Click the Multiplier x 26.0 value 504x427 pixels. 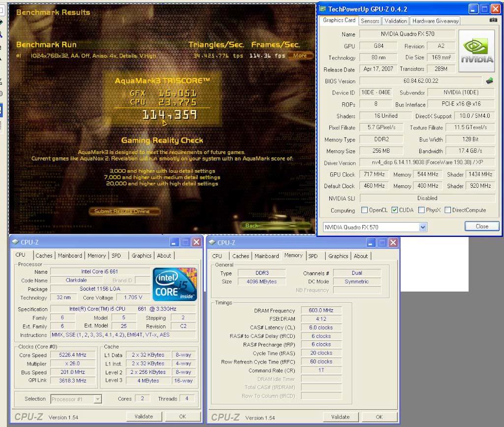click(x=73, y=363)
